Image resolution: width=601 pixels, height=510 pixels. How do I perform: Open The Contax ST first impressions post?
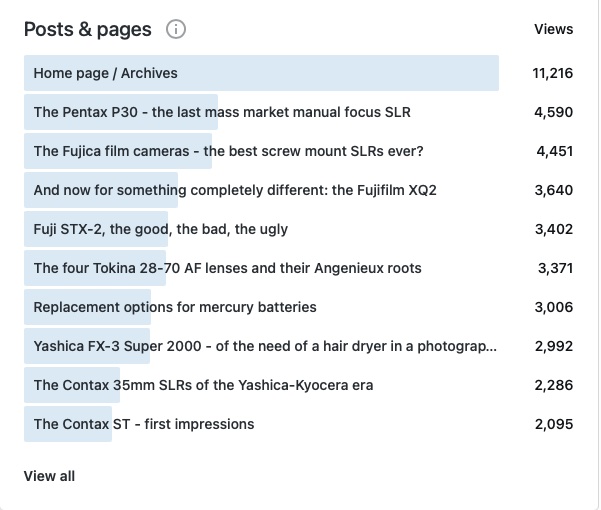144,424
